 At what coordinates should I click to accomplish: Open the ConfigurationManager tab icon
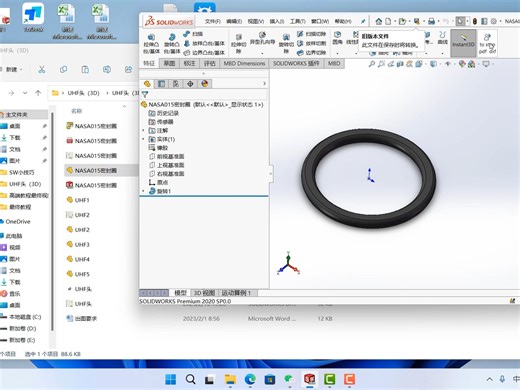click(x=176, y=84)
